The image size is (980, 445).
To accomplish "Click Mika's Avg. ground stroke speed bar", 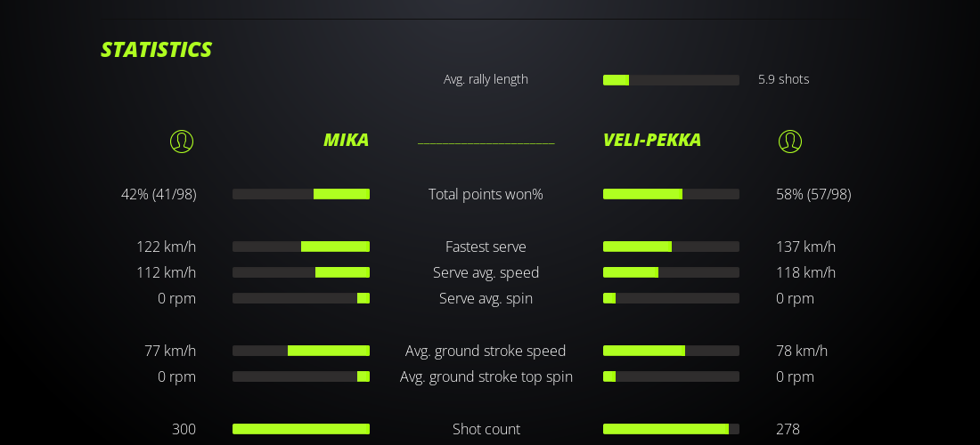I will 301,351.
